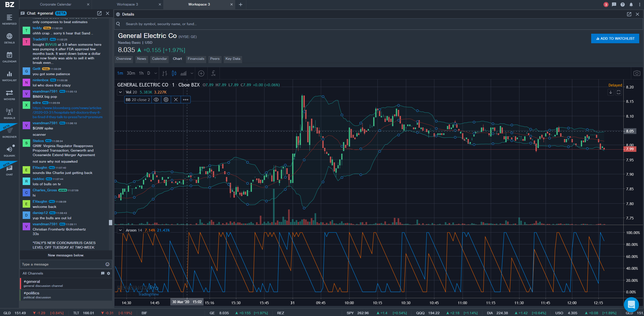Viewport: 644px width, 316px height.
Task: Click the scroll-down arrow button near Delayed
Action: [x=611, y=92]
